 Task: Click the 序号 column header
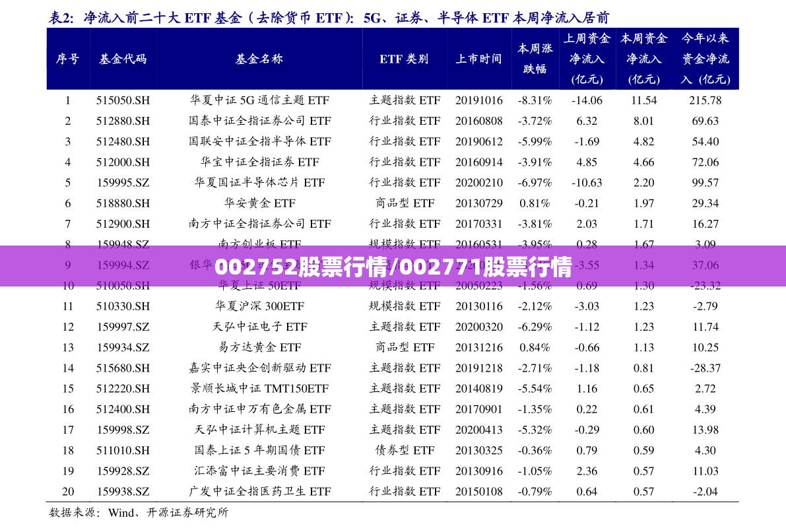(x=68, y=59)
